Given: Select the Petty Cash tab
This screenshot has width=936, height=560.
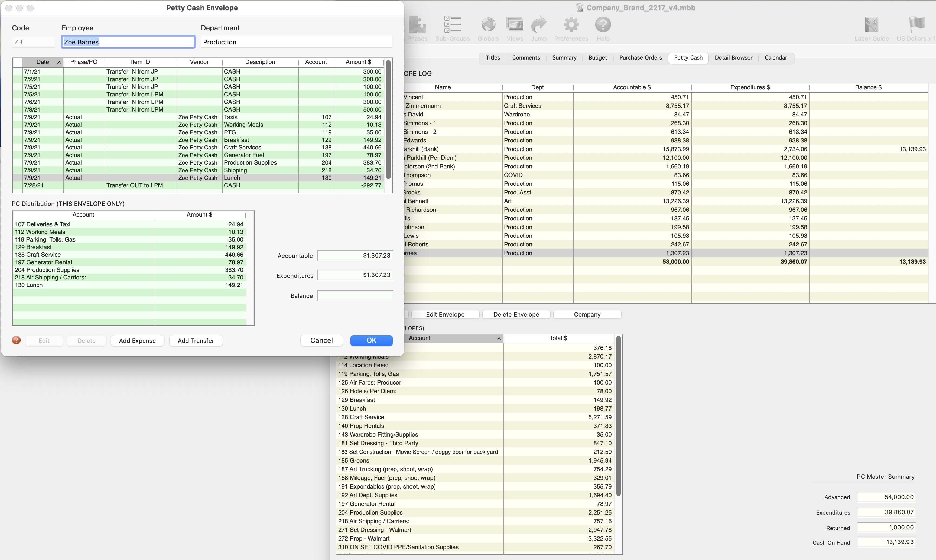Looking at the screenshot, I should [688, 58].
